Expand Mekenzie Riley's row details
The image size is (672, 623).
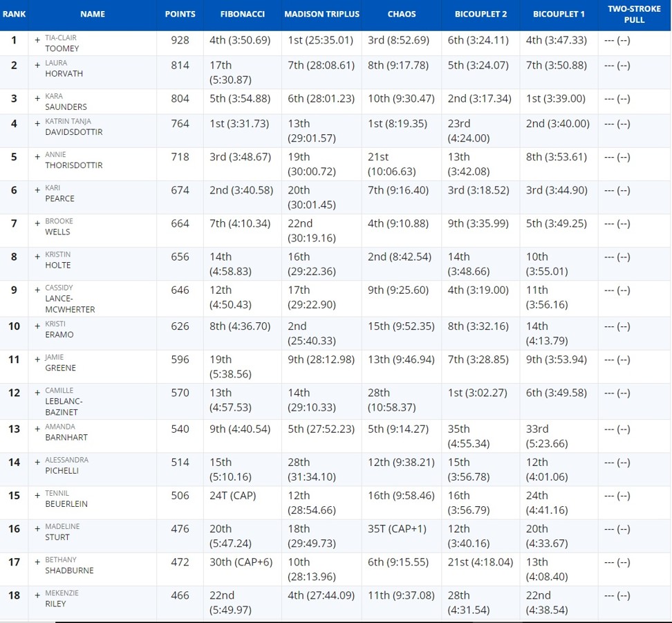point(37,595)
